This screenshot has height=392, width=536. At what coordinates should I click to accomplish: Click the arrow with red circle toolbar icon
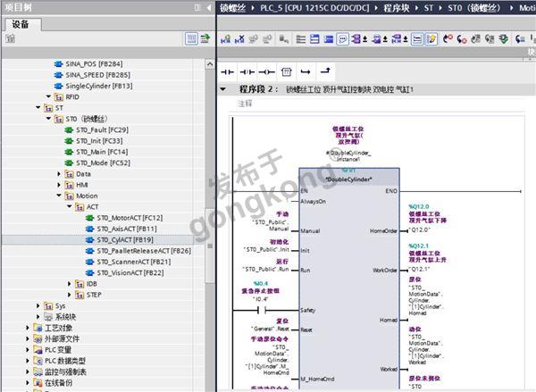tap(448, 39)
